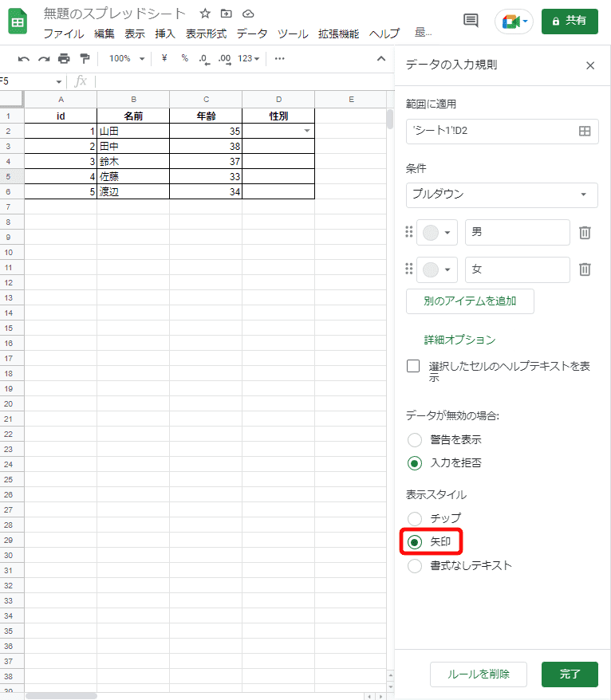Check the cloud save status icon

248,14
